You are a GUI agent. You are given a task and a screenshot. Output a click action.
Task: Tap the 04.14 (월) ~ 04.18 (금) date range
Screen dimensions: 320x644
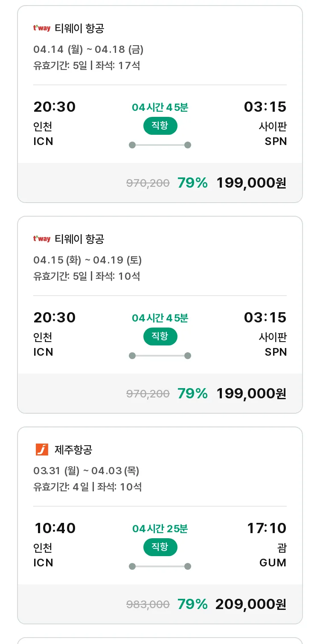88,49
